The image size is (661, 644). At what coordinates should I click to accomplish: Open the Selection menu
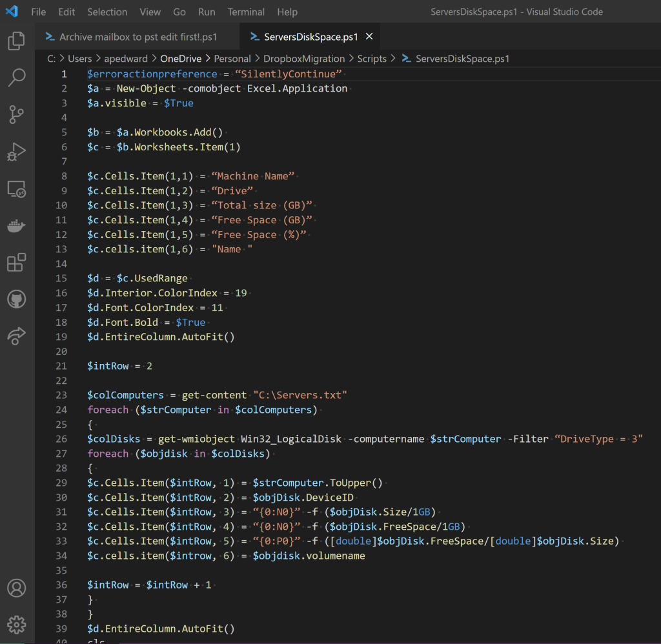click(107, 12)
